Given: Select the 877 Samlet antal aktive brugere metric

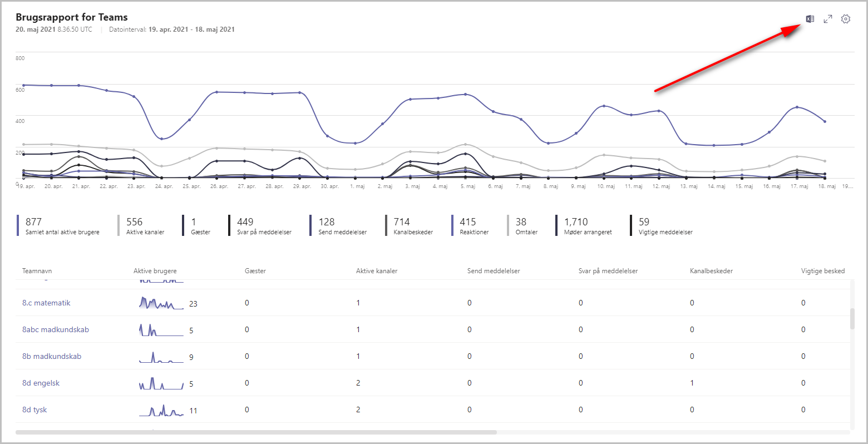Looking at the screenshot, I should [x=59, y=225].
